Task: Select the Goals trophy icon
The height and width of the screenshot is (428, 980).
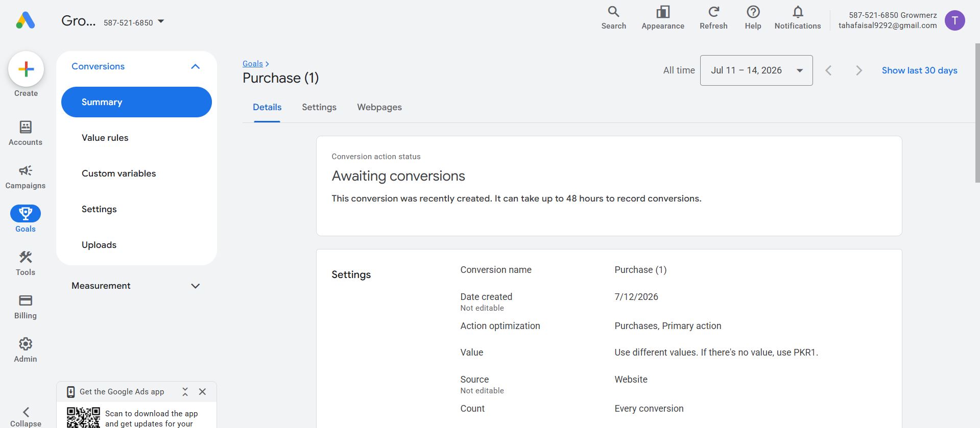Action: (26, 213)
